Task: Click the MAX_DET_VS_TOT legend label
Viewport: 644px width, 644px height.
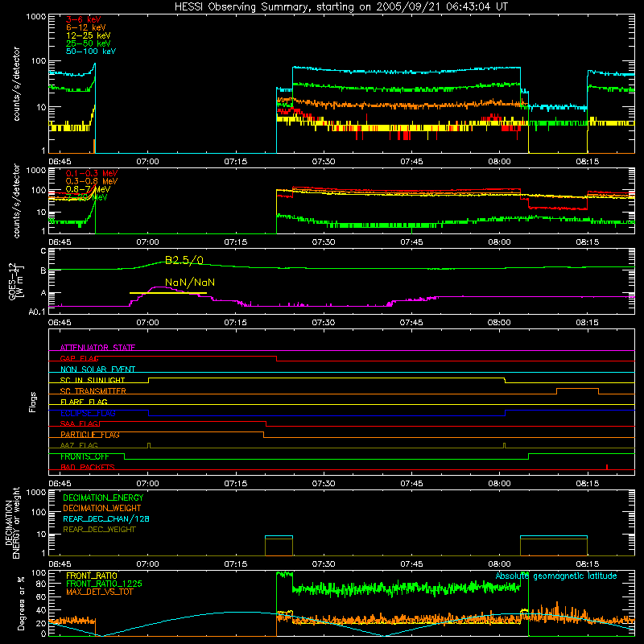Action: [x=99, y=592]
